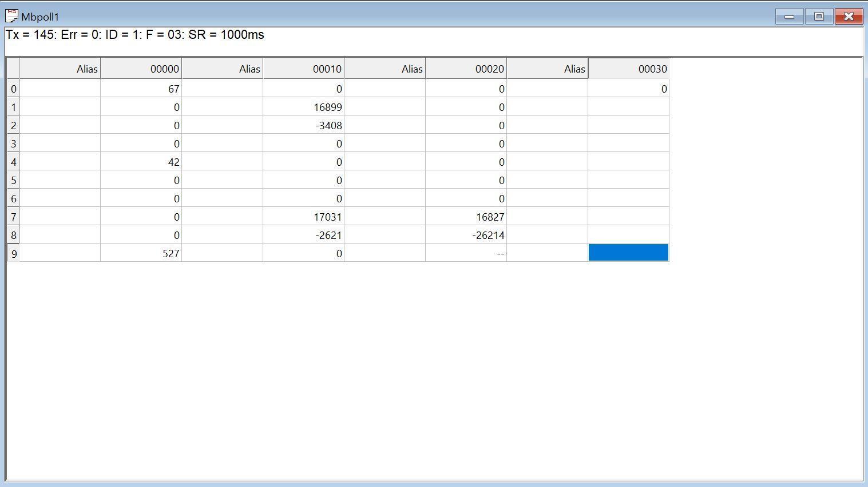Select the 00020 column header

pyautogui.click(x=466, y=69)
